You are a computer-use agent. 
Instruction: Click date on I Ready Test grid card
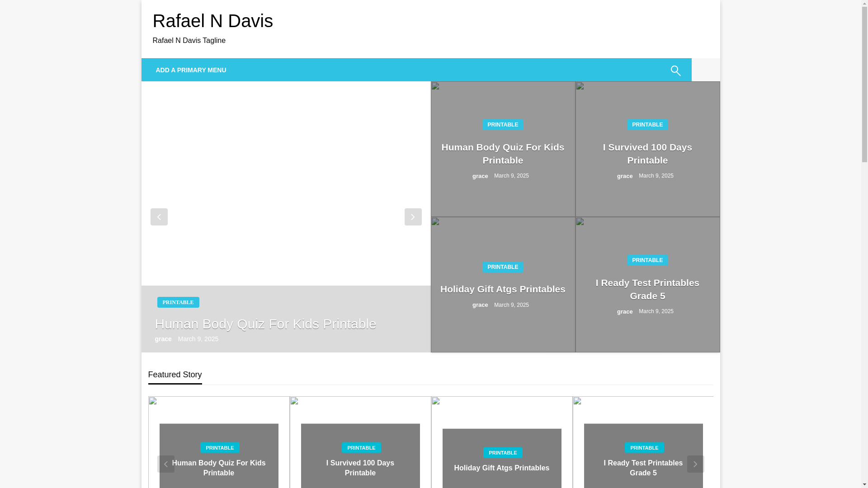(656, 311)
